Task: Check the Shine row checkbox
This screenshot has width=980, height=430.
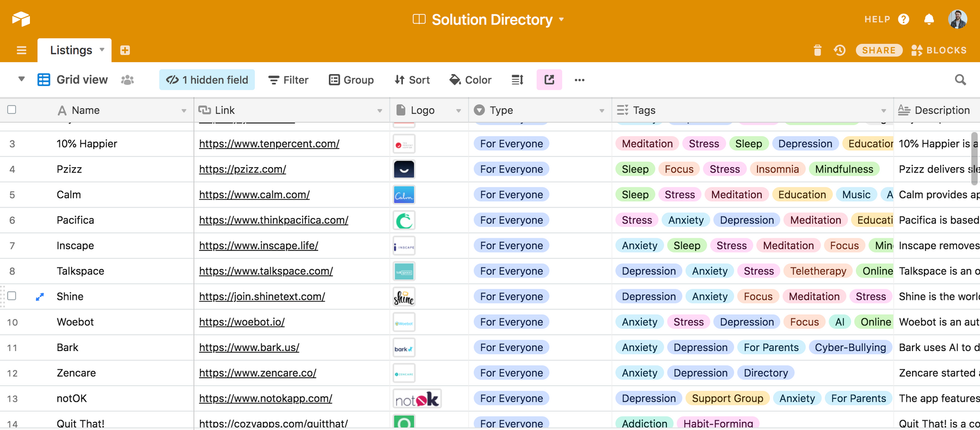Action: click(11, 296)
